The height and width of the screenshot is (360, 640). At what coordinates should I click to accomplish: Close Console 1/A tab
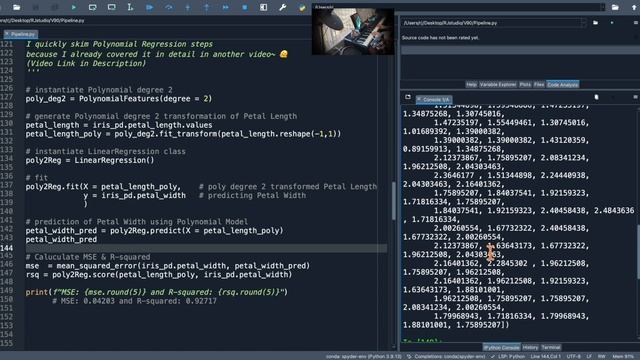pyautogui.click(x=419, y=99)
